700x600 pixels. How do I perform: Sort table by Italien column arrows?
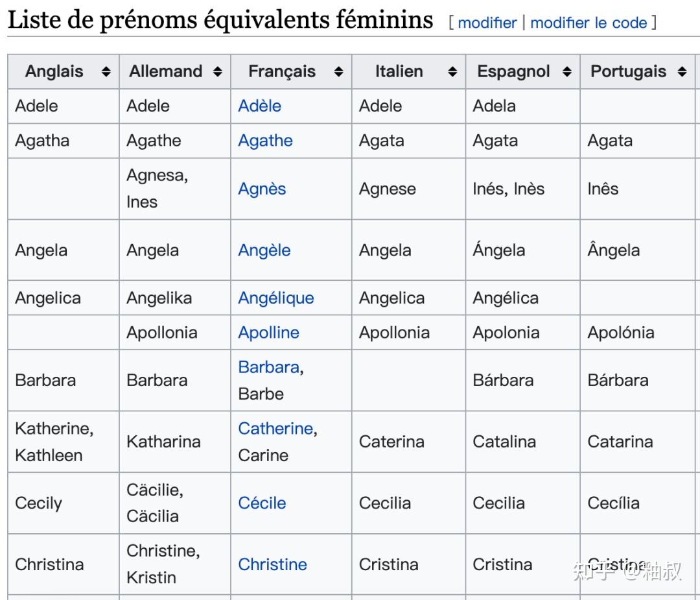[x=452, y=72]
